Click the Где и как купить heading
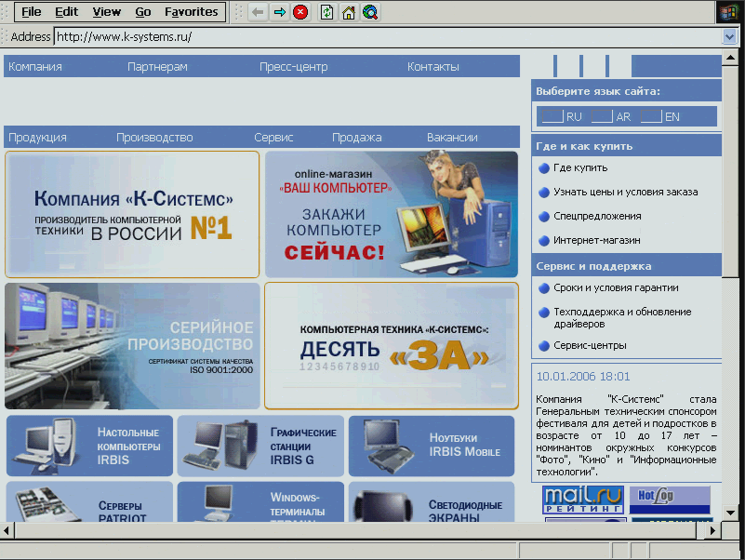 coord(584,146)
